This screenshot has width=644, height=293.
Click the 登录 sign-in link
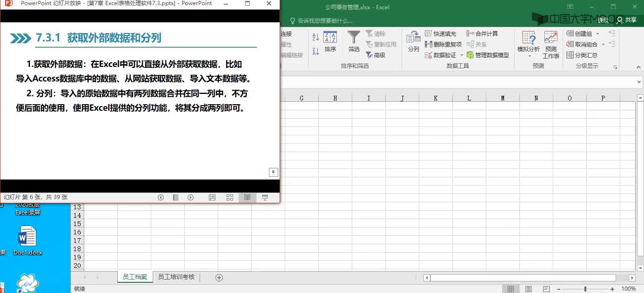point(603,20)
